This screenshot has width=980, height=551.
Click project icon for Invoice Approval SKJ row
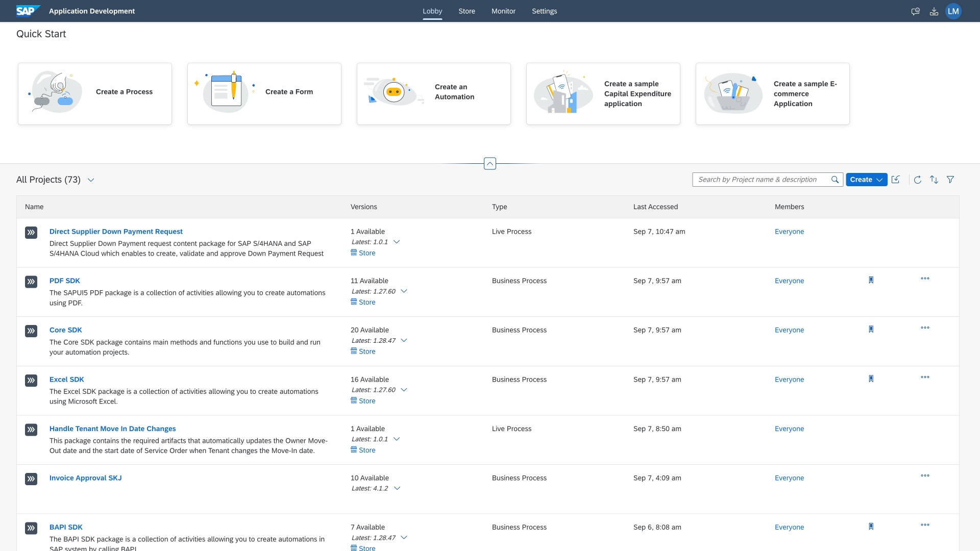tap(31, 479)
